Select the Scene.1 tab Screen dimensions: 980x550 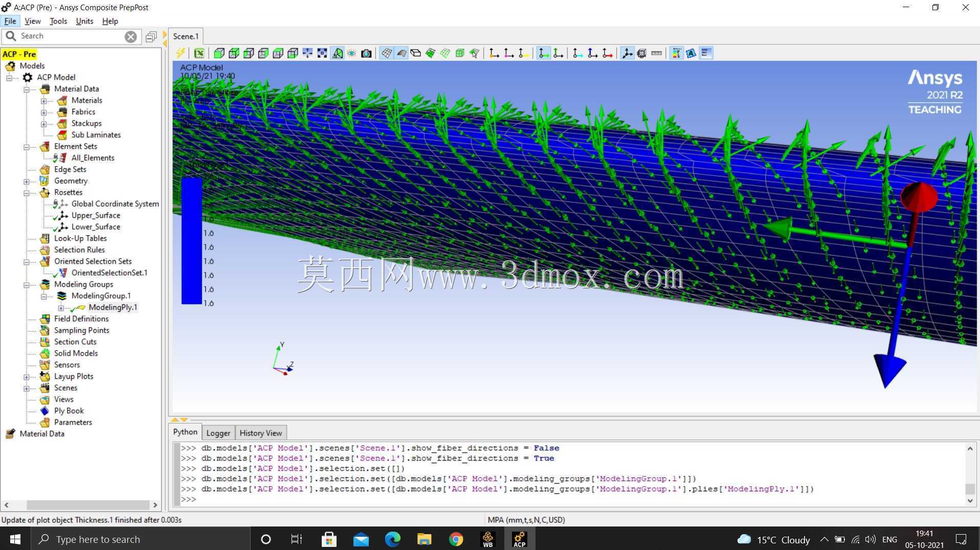[x=186, y=36]
